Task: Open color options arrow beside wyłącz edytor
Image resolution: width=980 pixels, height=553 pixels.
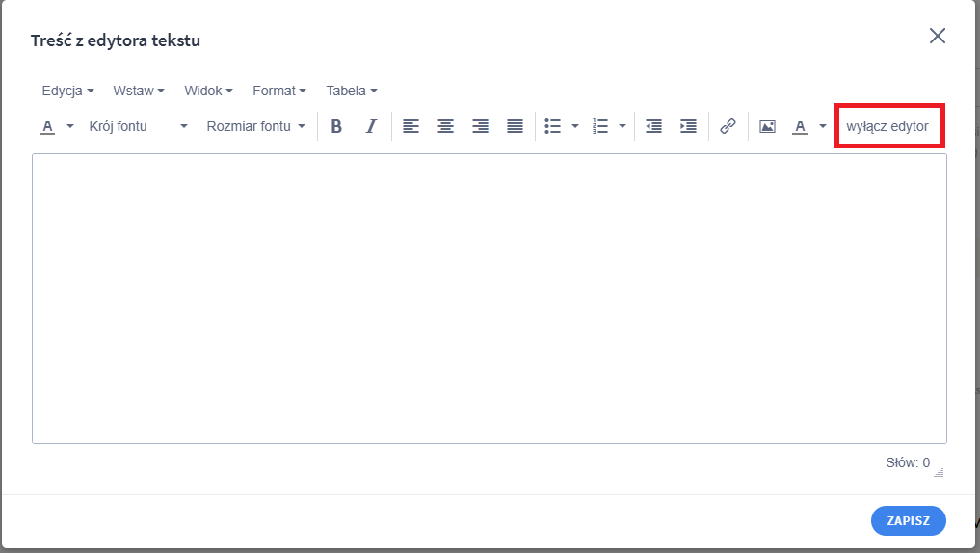Action: tap(823, 126)
